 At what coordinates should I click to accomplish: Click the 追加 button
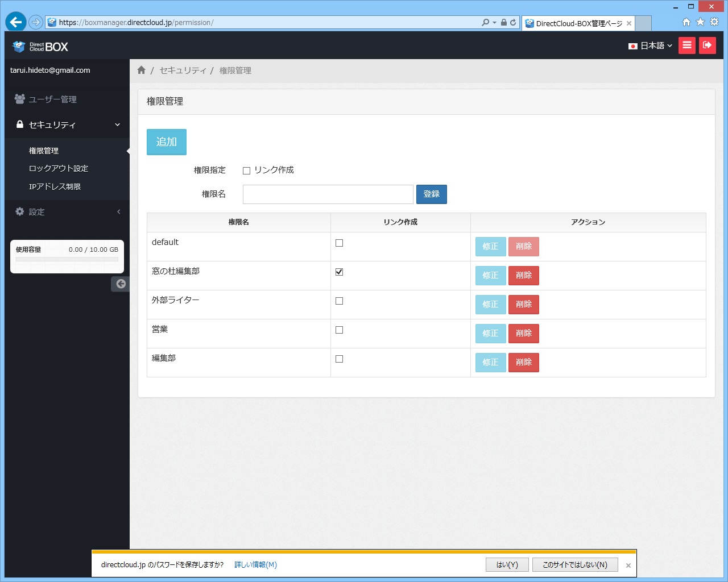pyautogui.click(x=167, y=142)
